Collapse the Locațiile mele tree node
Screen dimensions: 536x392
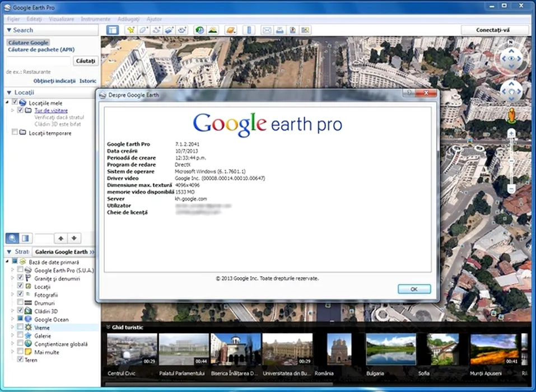[7, 102]
